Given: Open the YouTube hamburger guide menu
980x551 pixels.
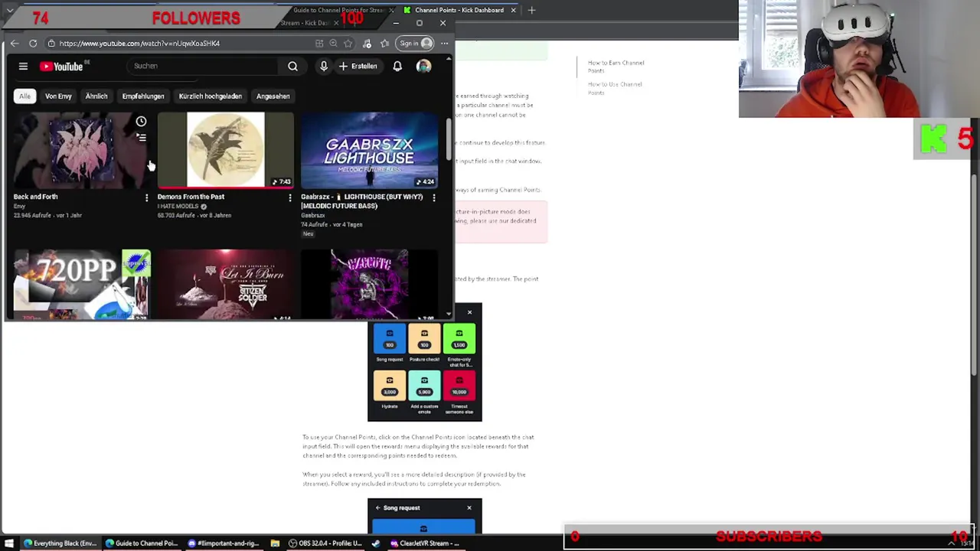Looking at the screenshot, I should tap(23, 67).
